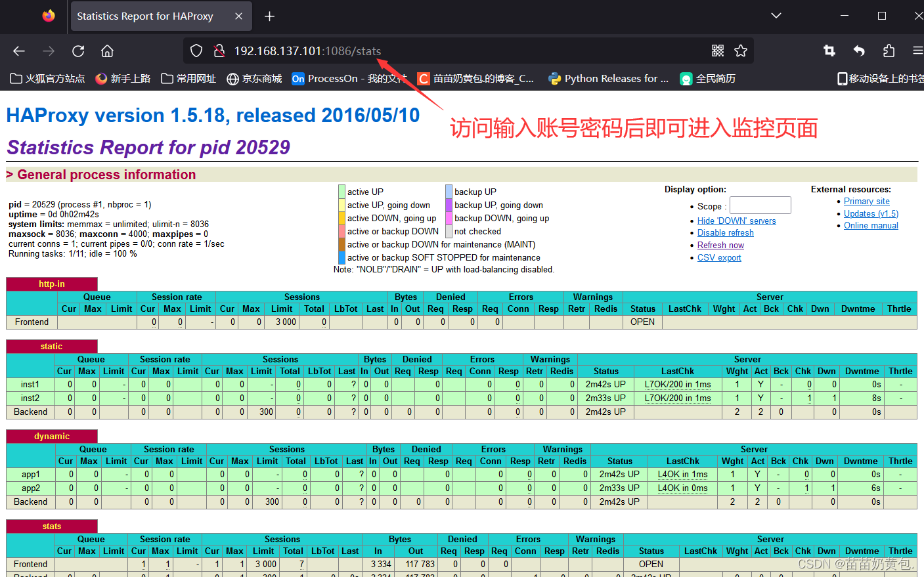Click the inst2 server row name

(30, 398)
